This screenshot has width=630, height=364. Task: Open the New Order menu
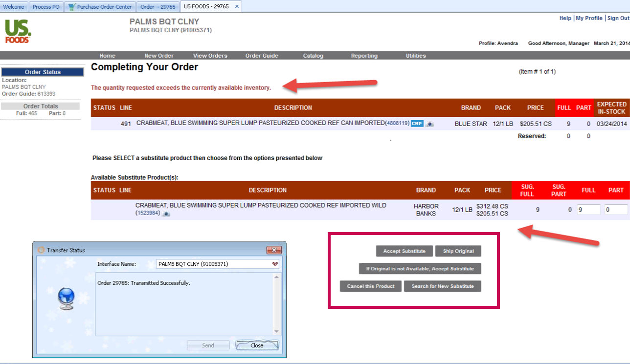(159, 56)
